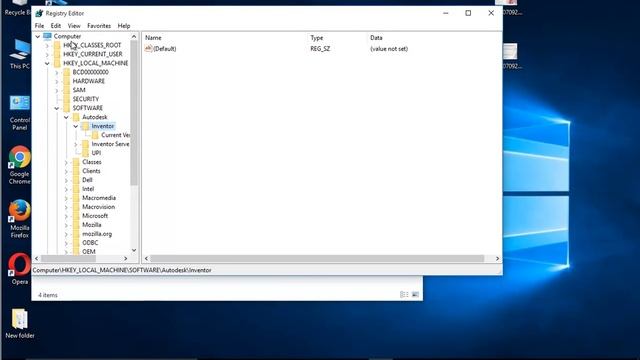
Task: Select the OEM folder icon
Action: pos(76,251)
